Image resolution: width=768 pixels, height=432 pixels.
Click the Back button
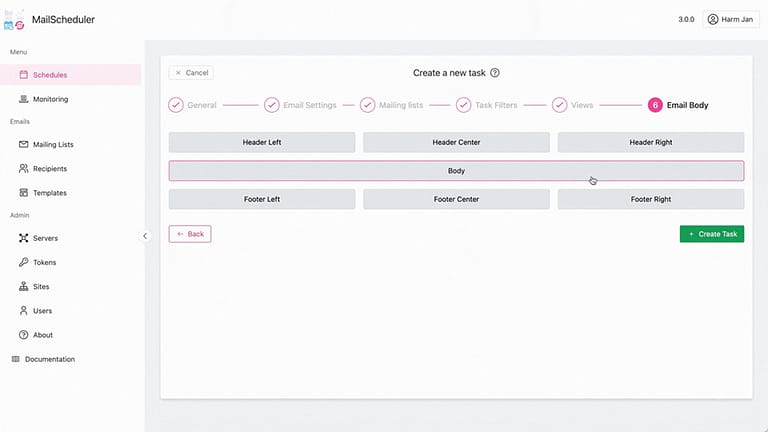click(x=189, y=234)
